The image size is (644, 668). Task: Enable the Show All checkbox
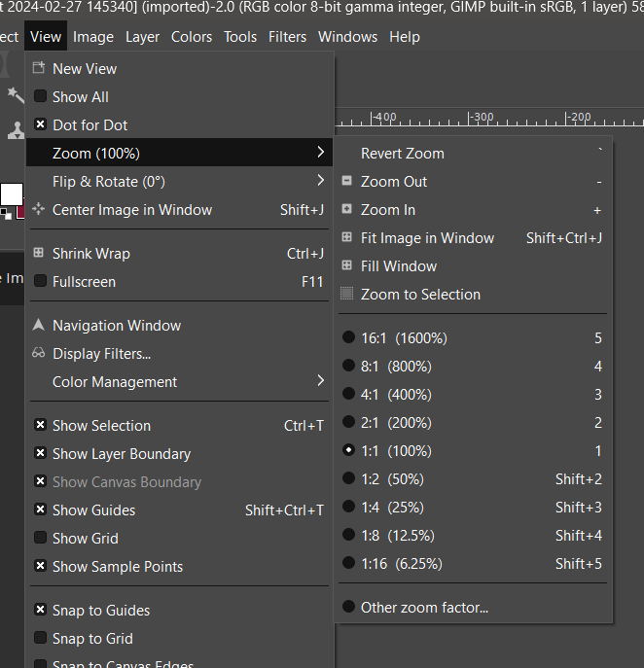tap(40, 97)
